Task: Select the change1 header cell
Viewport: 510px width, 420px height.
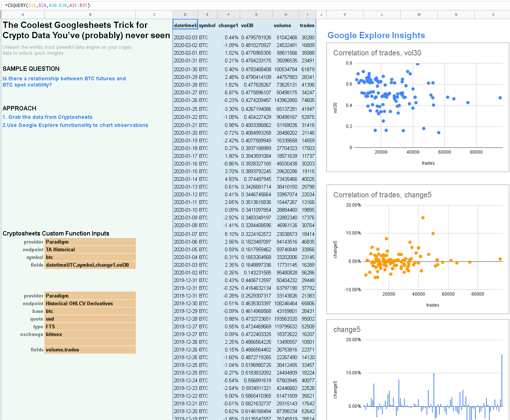Action: 228,25
